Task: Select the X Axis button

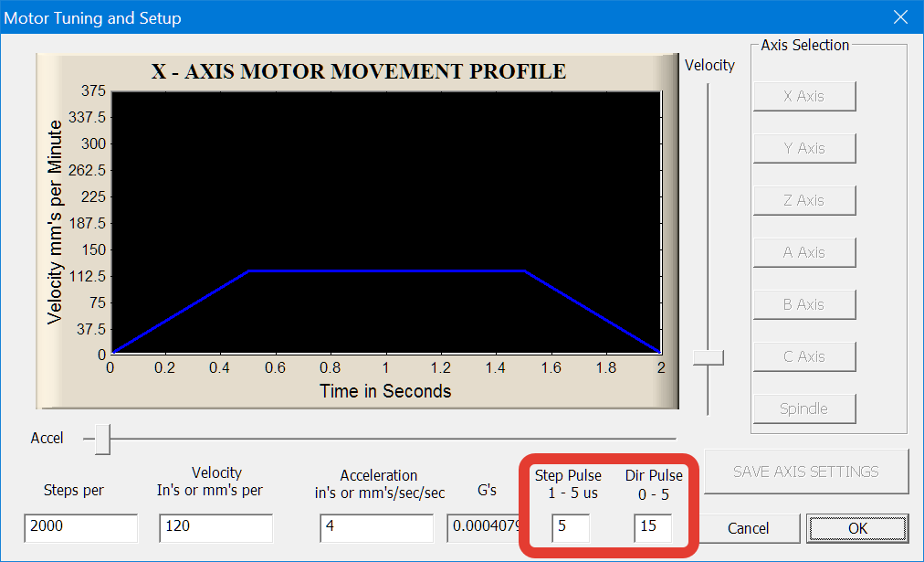Action: pos(804,96)
